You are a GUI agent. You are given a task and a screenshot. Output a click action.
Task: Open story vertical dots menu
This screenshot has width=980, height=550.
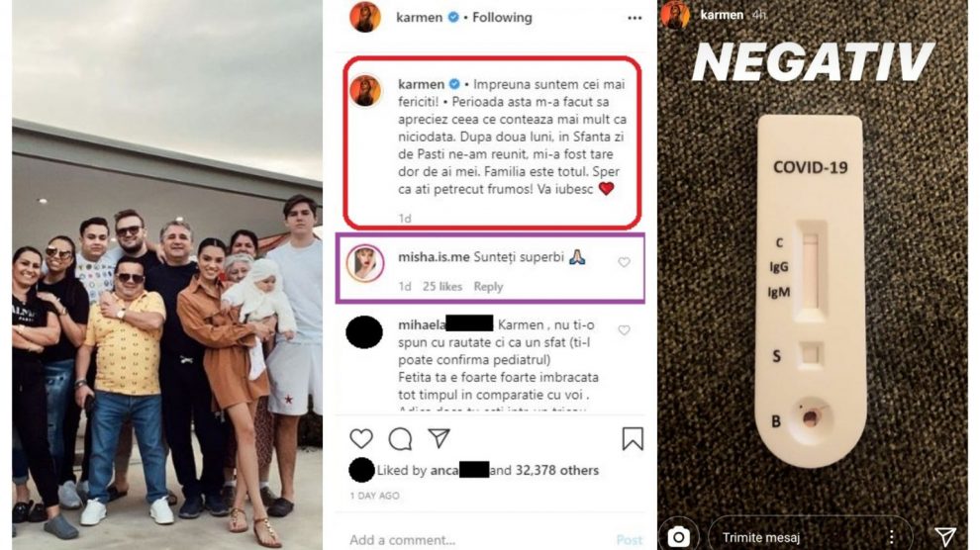(892, 537)
